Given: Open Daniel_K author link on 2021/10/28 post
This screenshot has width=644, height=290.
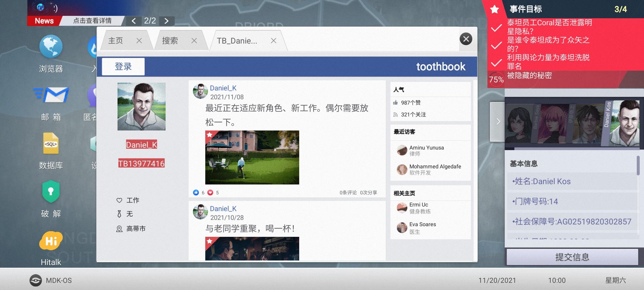Looking at the screenshot, I should [x=223, y=209].
